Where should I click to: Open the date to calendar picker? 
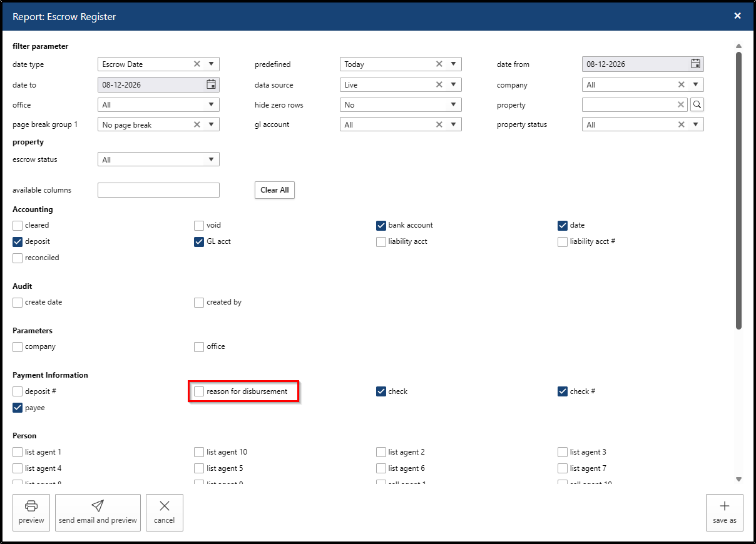click(211, 84)
